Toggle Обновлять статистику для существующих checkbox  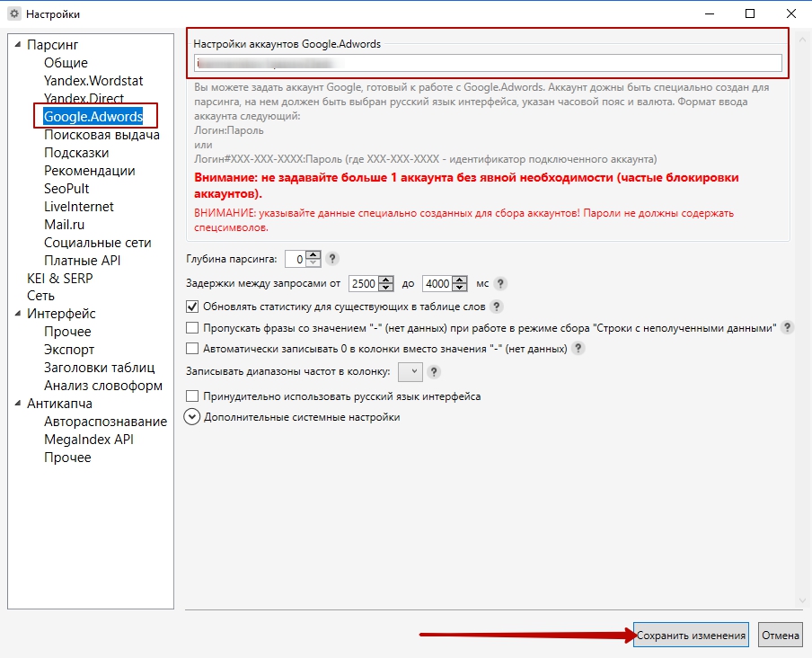coord(192,307)
